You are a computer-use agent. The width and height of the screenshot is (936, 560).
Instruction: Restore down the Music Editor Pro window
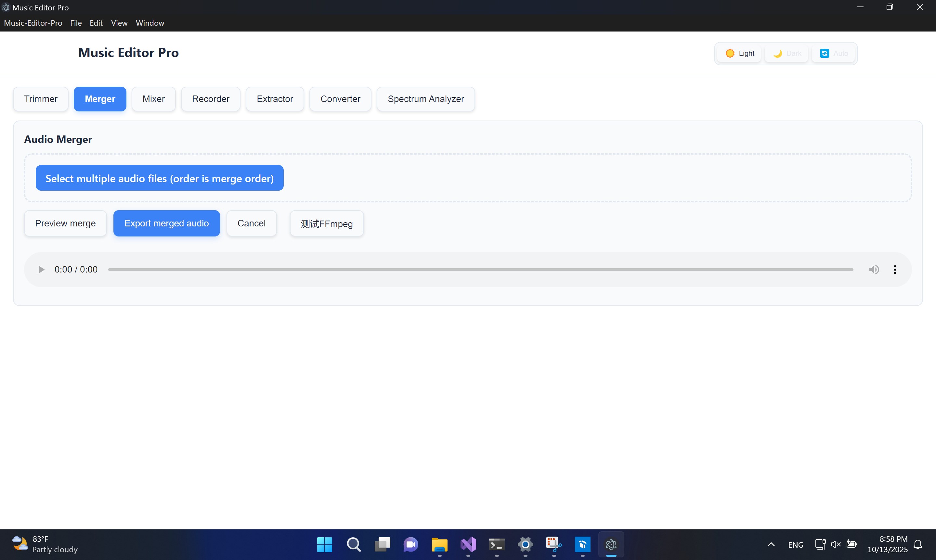click(890, 7)
